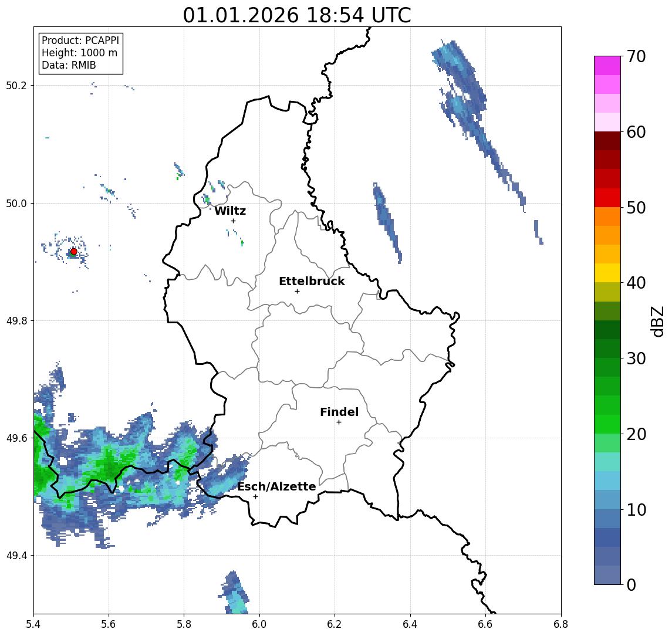Click latitude tick label 50.0
The height and width of the screenshot is (636, 672).
coord(16,203)
